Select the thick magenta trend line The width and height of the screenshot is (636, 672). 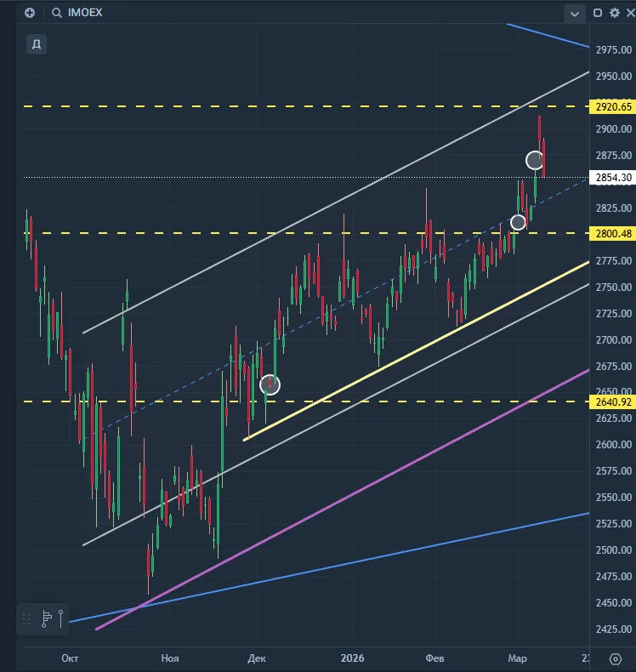(343, 499)
